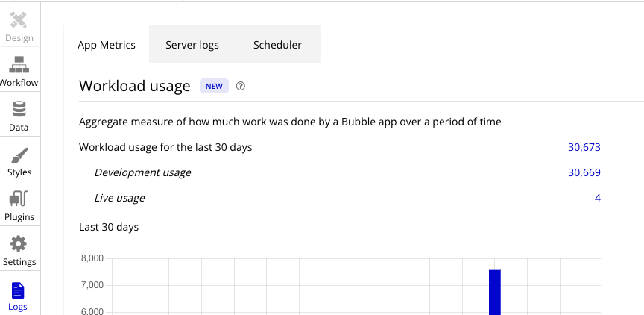Viewport: 644px width, 315px height.
Task: Click the 30,673 total workload value
Action: tap(584, 147)
